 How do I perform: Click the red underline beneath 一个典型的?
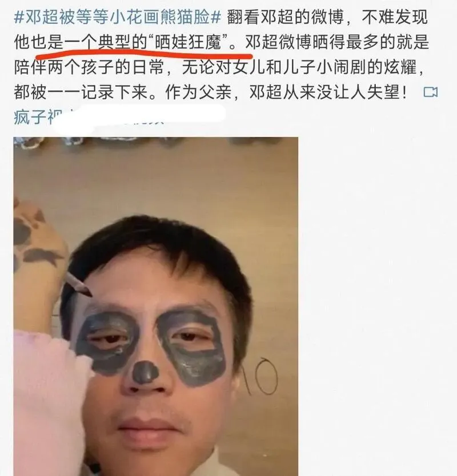(x=144, y=56)
